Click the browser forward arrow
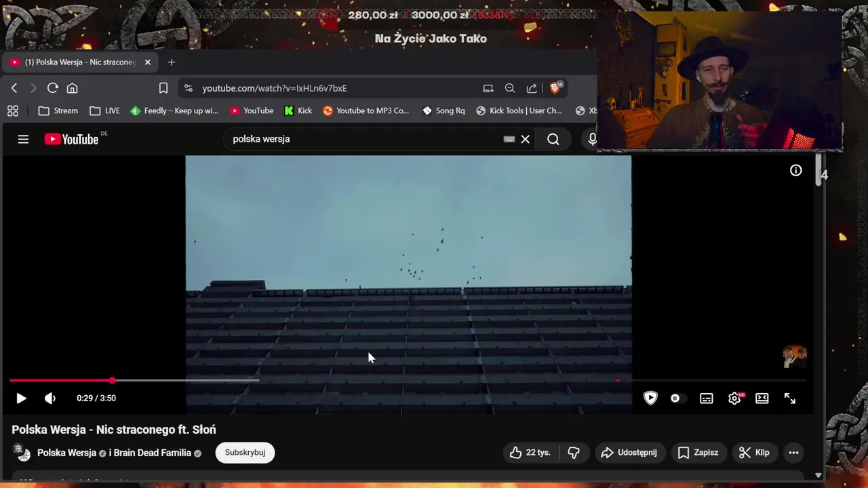The image size is (868, 488). [33, 88]
